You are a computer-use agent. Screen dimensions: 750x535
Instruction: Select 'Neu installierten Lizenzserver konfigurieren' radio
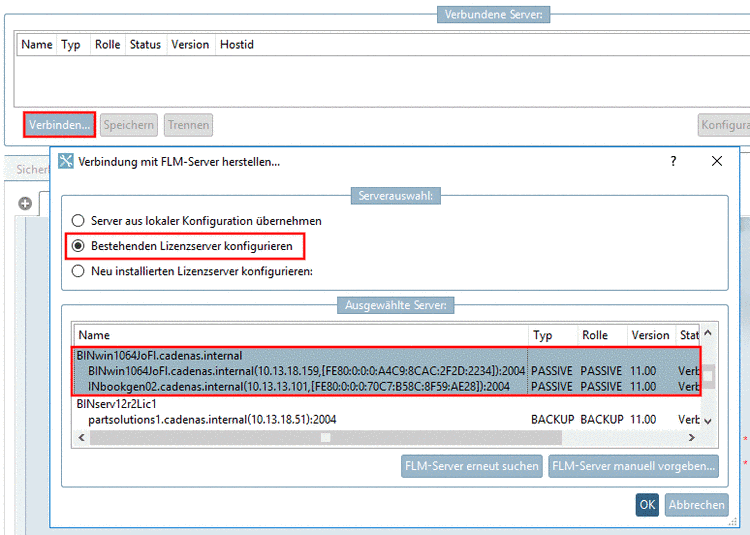pyautogui.click(x=192, y=271)
